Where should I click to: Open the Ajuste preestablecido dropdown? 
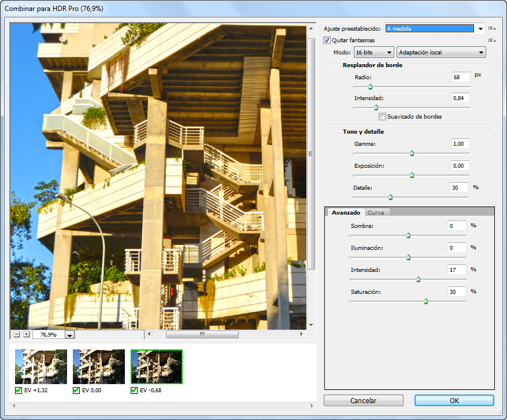480,28
